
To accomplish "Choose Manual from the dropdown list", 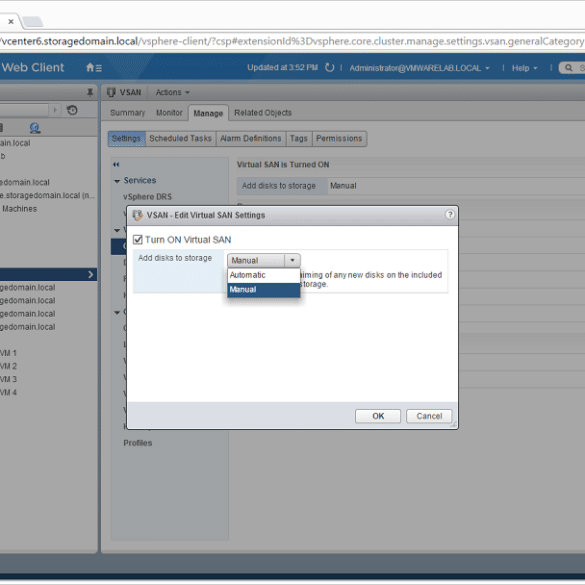I will (263, 290).
